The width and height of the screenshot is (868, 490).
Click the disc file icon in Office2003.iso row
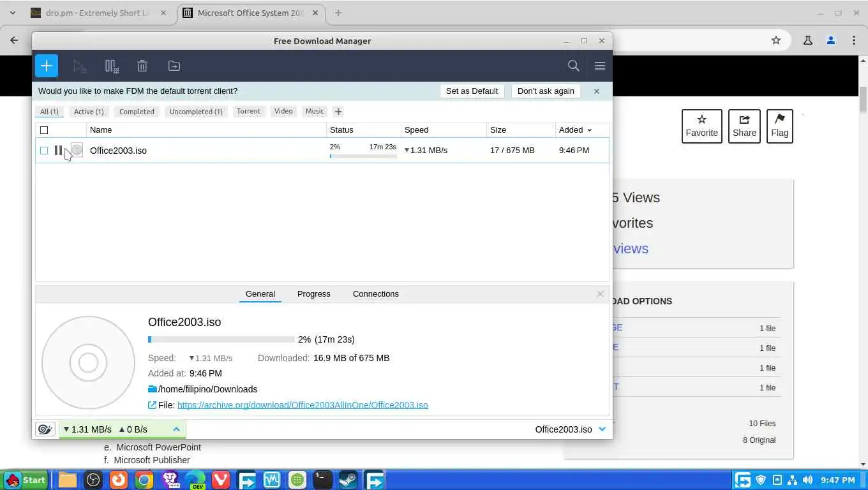(77, 150)
